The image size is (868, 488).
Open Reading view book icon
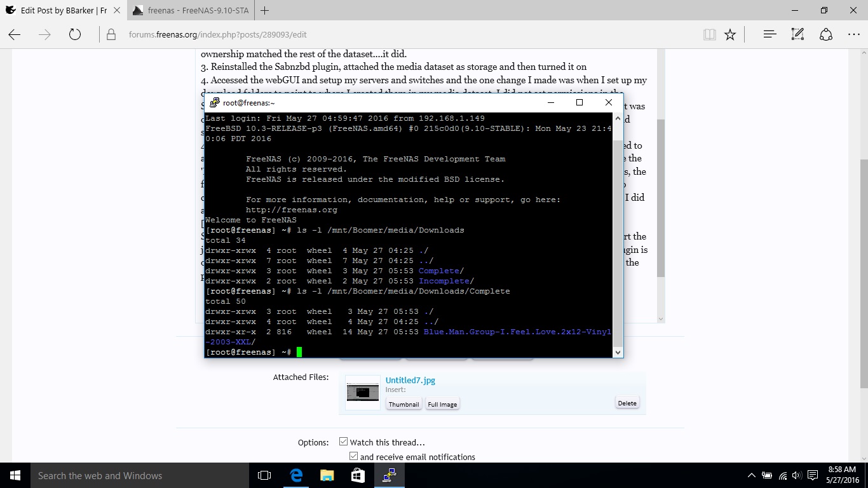tap(709, 35)
